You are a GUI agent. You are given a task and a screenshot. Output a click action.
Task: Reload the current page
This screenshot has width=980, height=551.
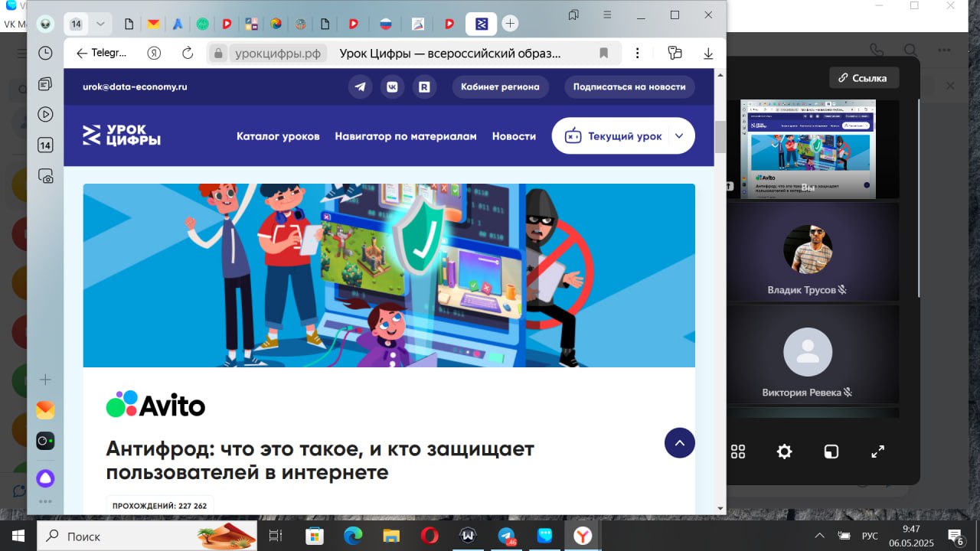(188, 53)
